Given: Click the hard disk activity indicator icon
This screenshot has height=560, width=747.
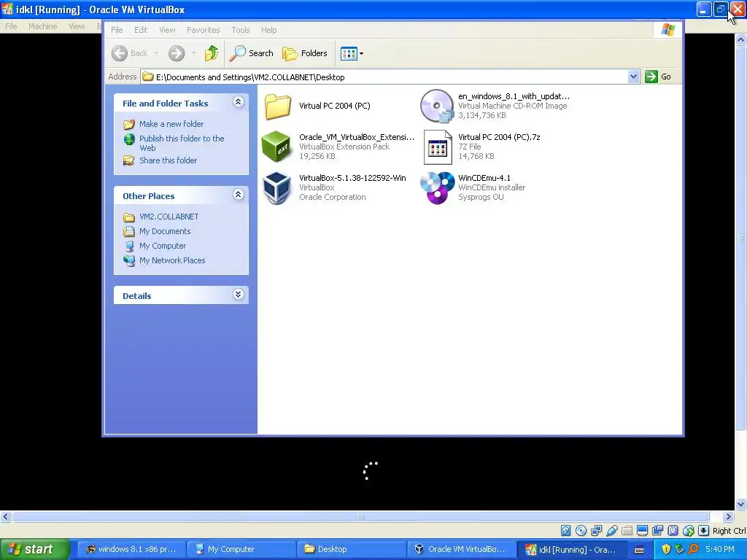Looking at the screenshot, I should (x=565, y=531).
